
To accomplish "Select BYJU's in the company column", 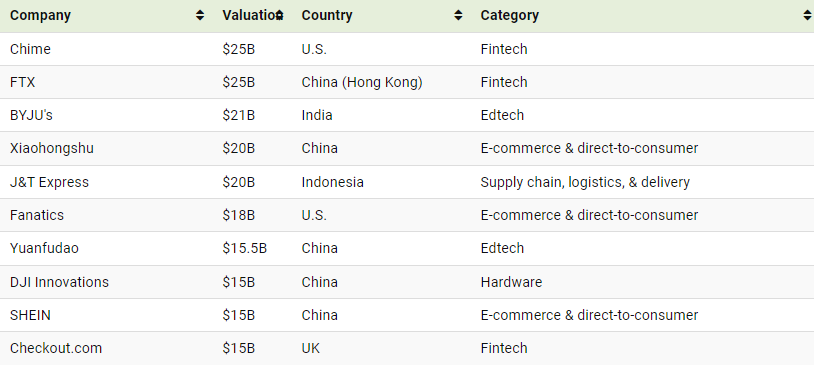I will (31, 115).
